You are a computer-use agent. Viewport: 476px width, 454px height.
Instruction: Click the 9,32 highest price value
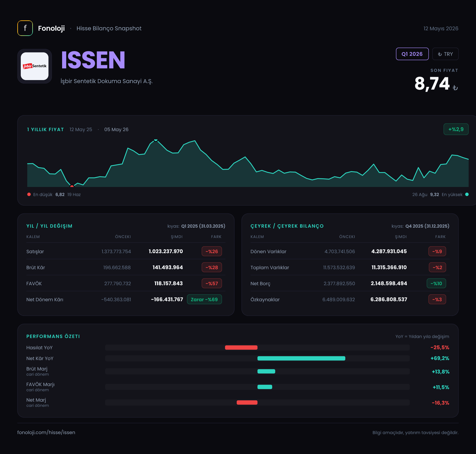pos(434,194)
